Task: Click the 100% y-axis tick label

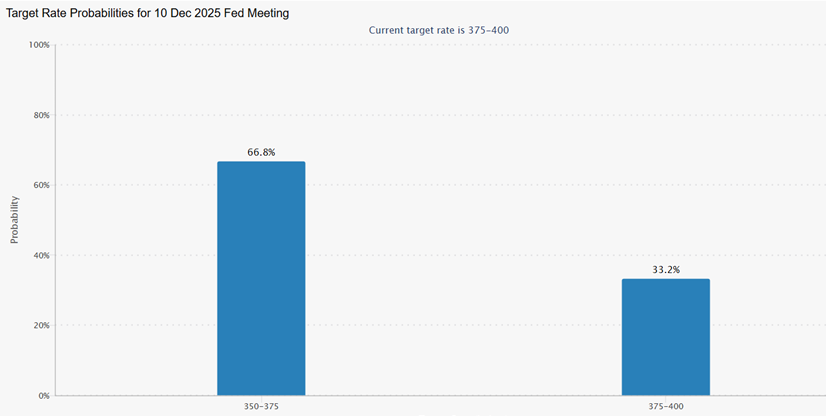Action: click(x=39, y=45)
